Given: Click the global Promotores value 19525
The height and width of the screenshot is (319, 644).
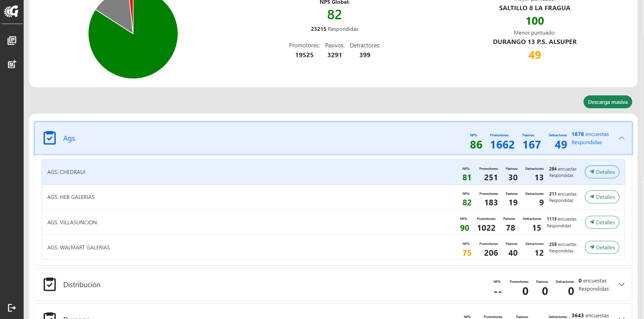Looking at the screenshot, I should coord(304,55).
